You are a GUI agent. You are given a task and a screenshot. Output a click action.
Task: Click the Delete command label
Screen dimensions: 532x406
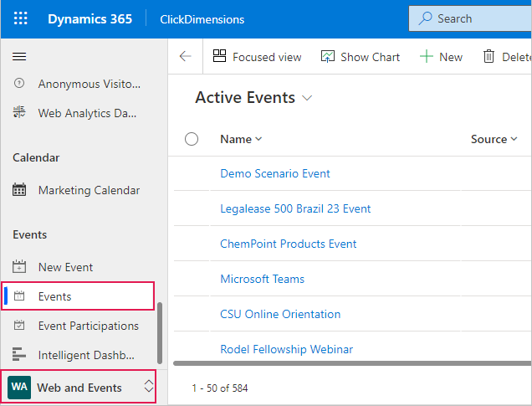click(x=516, y=57)
